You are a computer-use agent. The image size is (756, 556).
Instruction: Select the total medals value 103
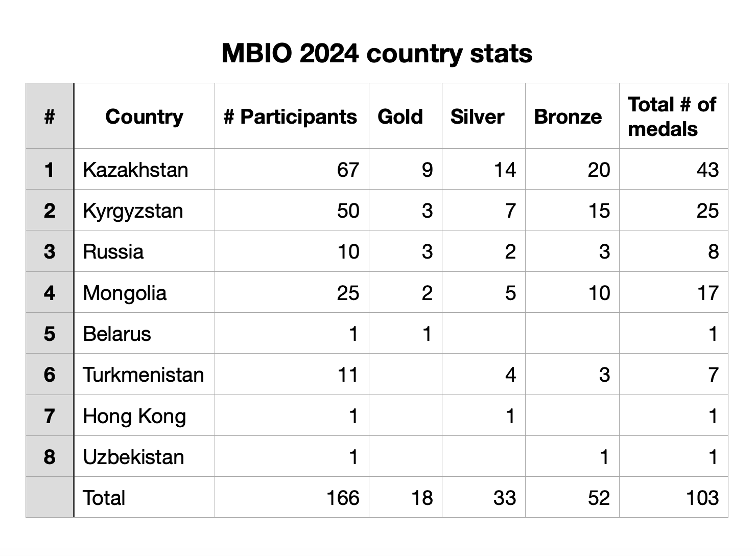(x=702, y=498)
